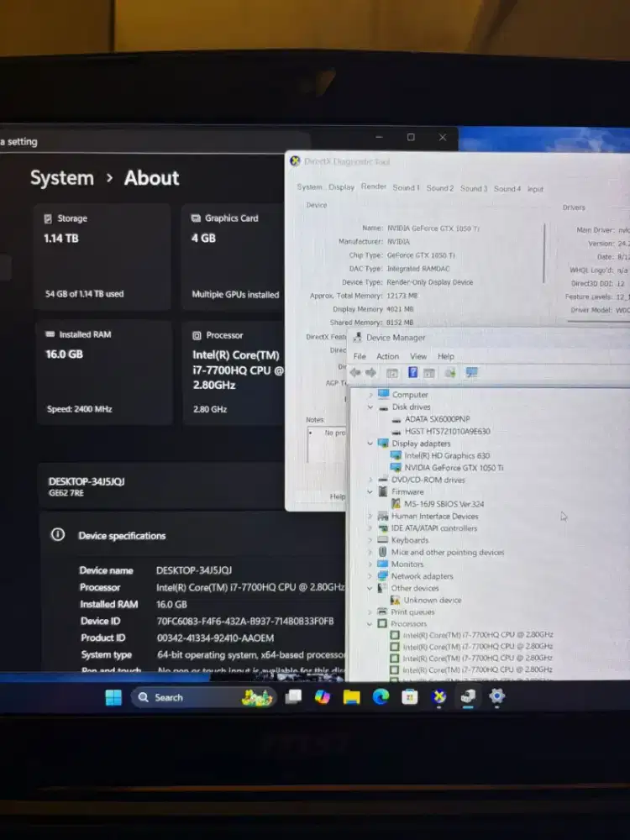Click the Graphics Card icon in Settings
This screenshot has height=840, width=630.
point(196,218)
